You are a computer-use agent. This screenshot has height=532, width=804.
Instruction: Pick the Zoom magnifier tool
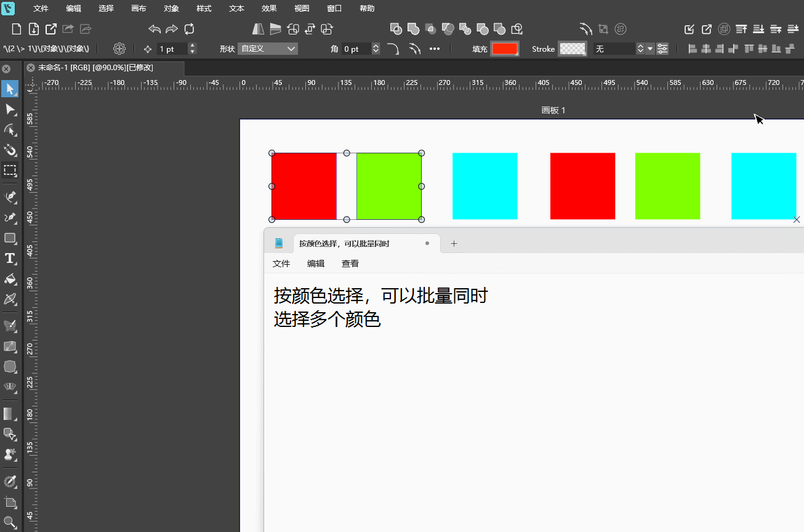click(x=10, y=523)
